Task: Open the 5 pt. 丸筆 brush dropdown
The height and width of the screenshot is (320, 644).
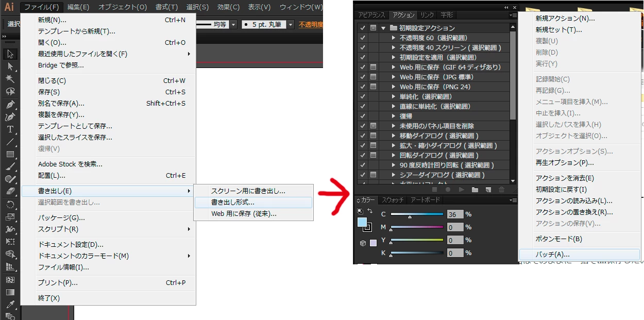Action: tap(291, 24)
